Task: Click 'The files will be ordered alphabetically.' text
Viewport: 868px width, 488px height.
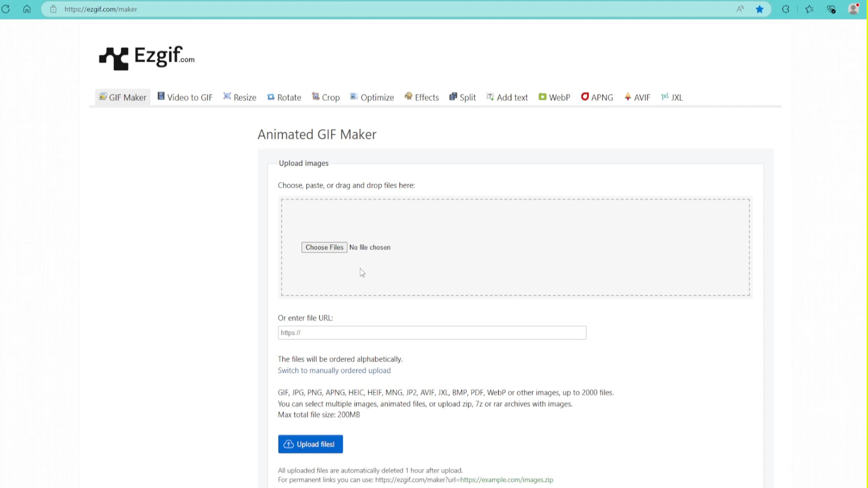Action: point(340,359)
